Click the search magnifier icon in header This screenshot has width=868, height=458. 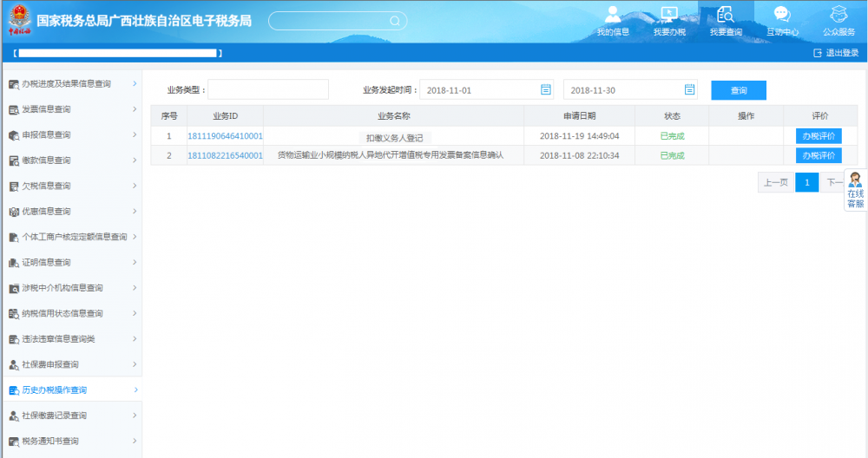click(x=393, y=22)
